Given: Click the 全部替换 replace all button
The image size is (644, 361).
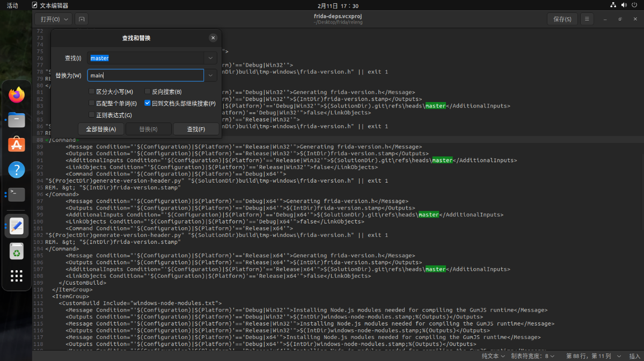Looking at the screenshot, I should [x=101, y=129].
